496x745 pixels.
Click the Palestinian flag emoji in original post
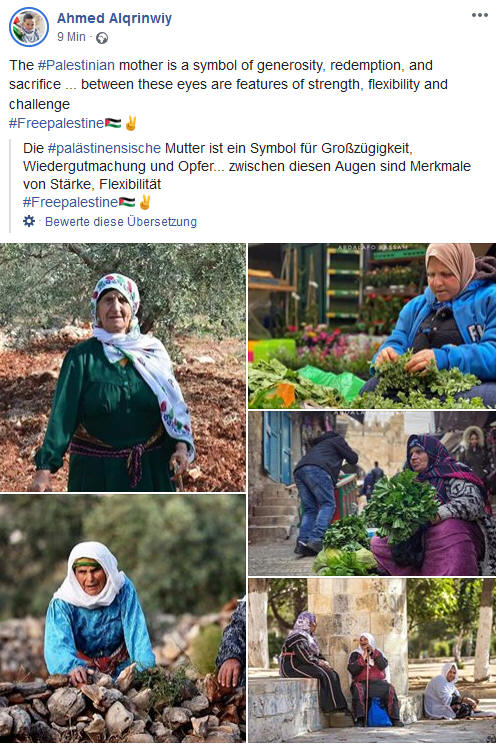[113, 123]
